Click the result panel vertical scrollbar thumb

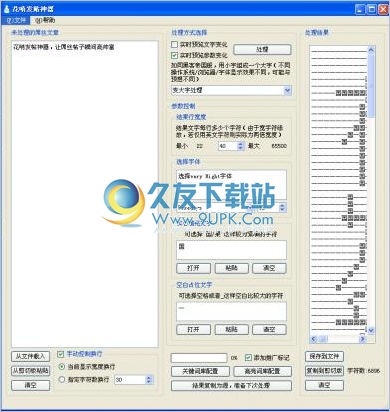371,86
